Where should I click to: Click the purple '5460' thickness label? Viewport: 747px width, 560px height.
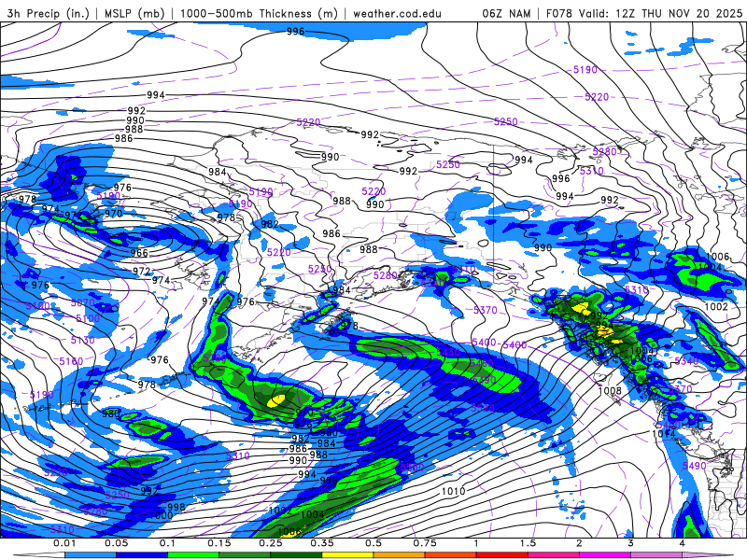pyautogui.click(x=482, y=364)
